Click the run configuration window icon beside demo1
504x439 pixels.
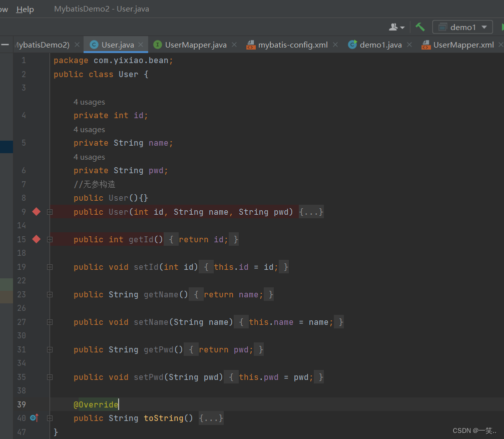point(442,27)
